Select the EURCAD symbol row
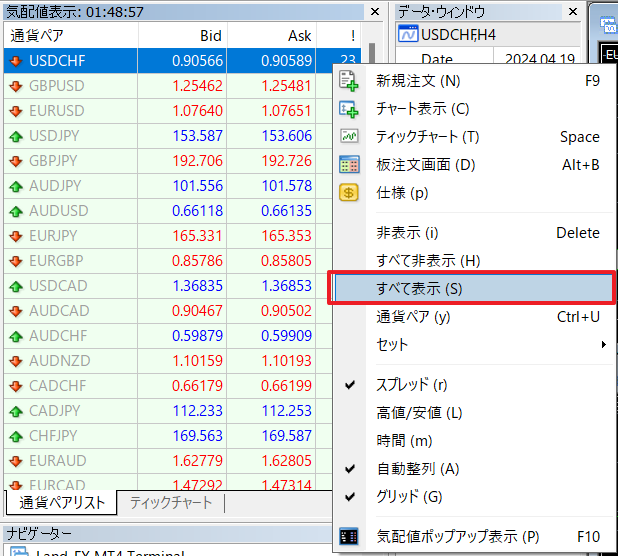Screen dimensions: 618x556 tap(168, 485)
